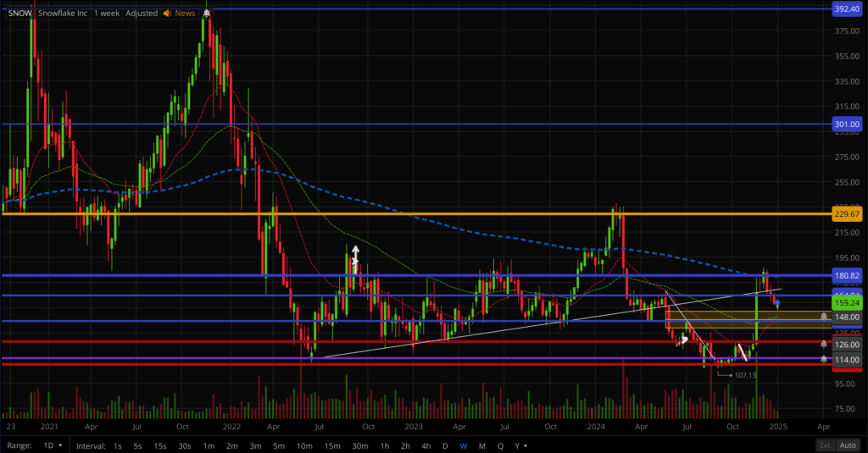868x453 pixels.
Task: Click the alert bell at 126.00 level
Action: [x=824, y=344]
